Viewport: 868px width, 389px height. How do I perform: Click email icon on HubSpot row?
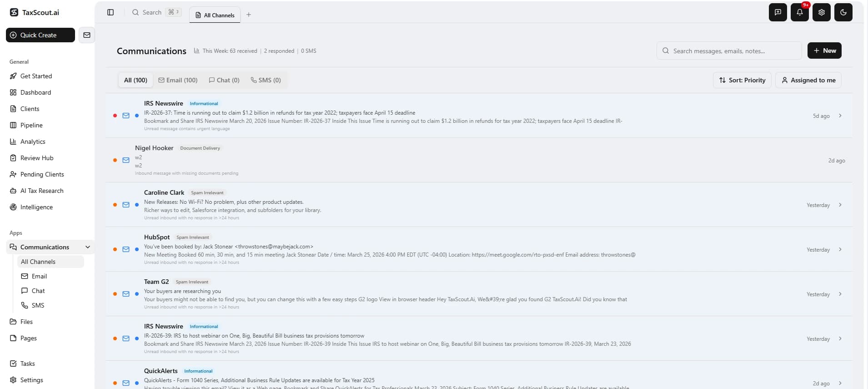click(x=126, y=249)
